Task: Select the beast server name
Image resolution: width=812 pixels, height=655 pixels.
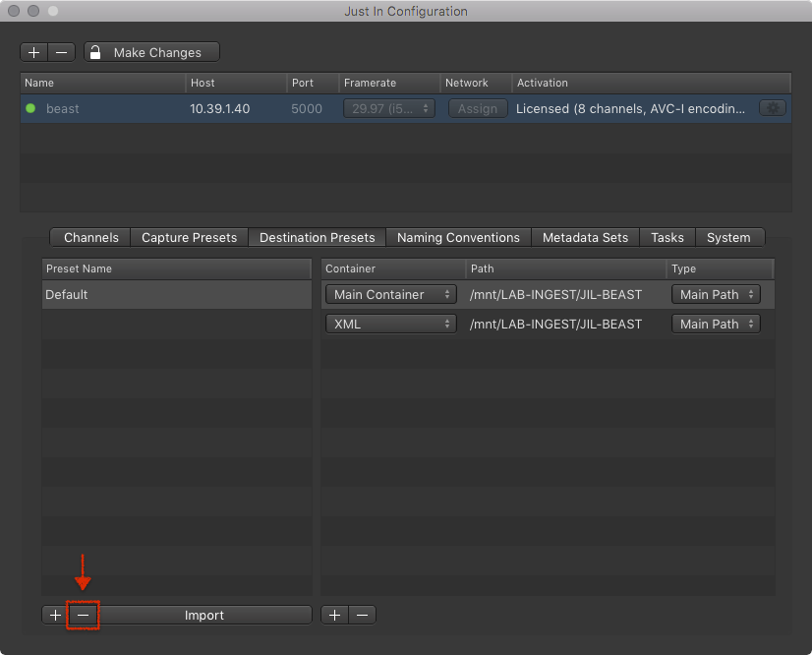Action: (x=63, y=109)
